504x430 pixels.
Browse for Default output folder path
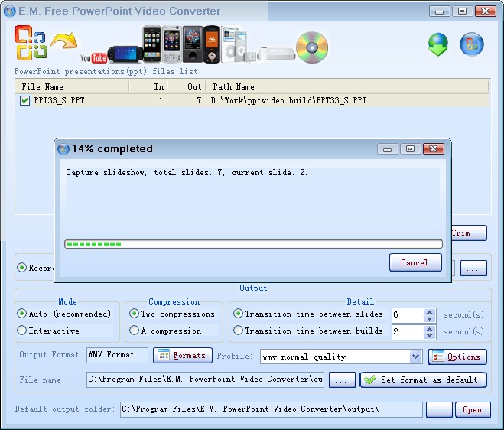pos(439,410)
